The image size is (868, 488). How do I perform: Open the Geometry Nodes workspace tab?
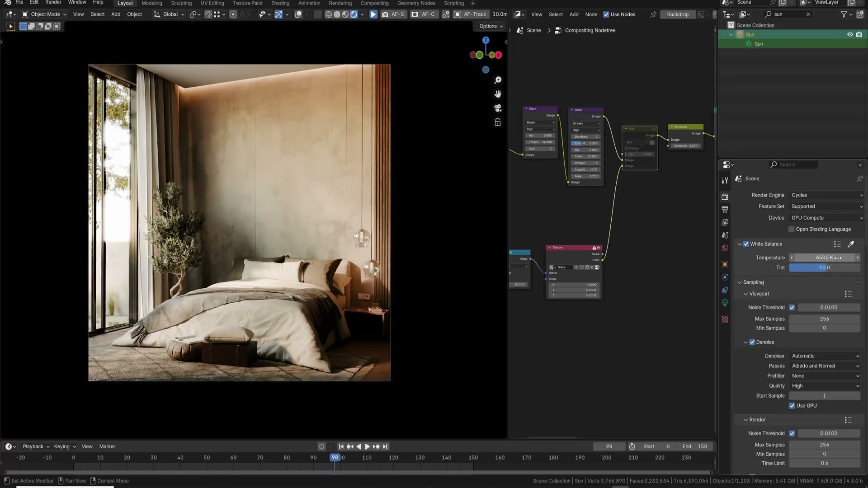416,3
